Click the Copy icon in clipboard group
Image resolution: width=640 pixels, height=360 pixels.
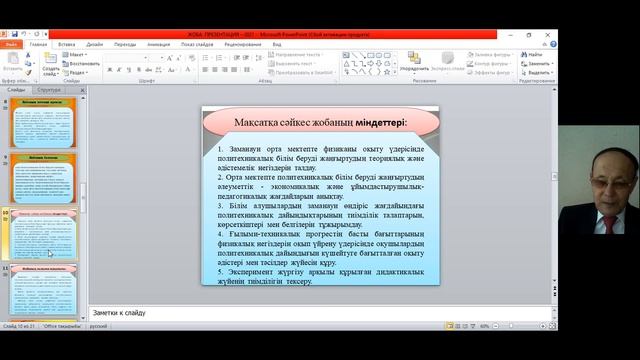pos(28,64)
